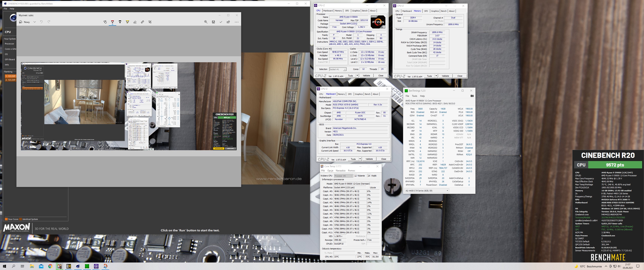Viewport: 644px width, 270px height.
Task: Click the zoom magnifier icon in Wycinek i szkic
Action: 206,22
